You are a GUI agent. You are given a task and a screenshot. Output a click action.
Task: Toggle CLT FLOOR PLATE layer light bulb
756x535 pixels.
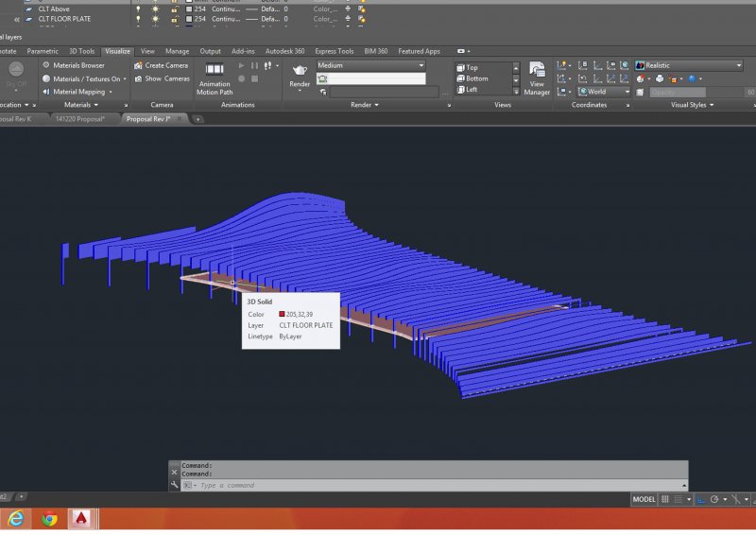[138, 18]
